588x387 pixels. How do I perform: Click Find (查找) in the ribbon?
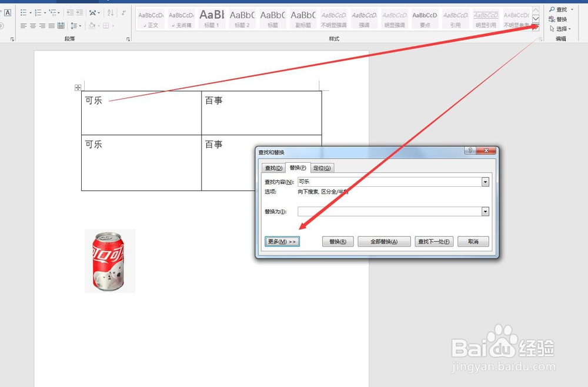pyautogui.click(x=559, y=9)
